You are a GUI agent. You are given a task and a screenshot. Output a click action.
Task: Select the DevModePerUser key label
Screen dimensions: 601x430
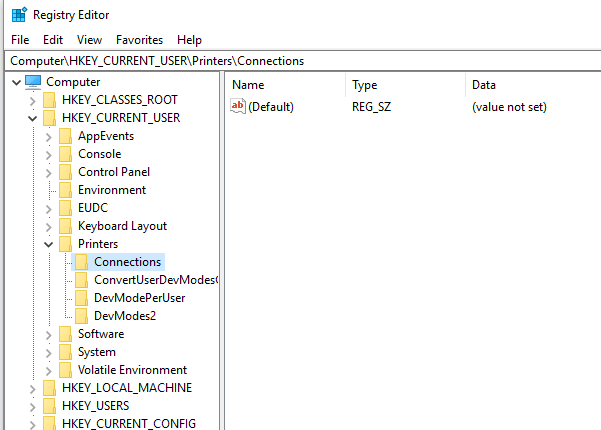(140, 298)
